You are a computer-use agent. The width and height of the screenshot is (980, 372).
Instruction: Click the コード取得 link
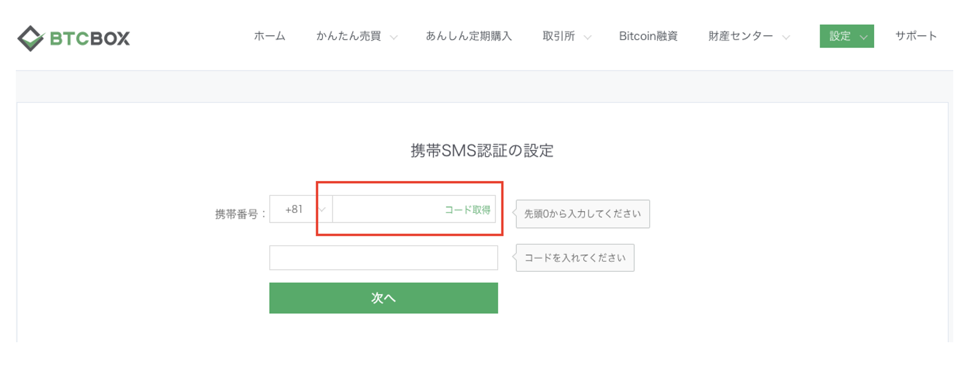pos(467,209)
